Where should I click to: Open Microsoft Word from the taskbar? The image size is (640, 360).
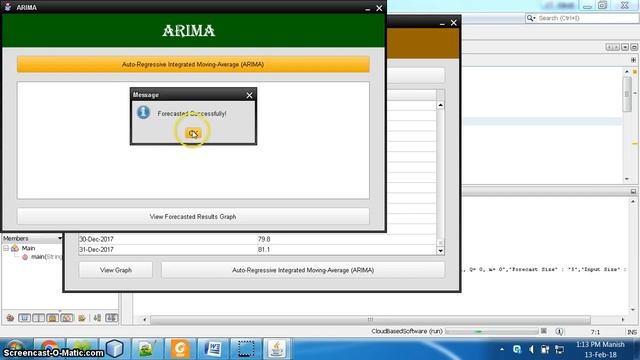(213, 349)
